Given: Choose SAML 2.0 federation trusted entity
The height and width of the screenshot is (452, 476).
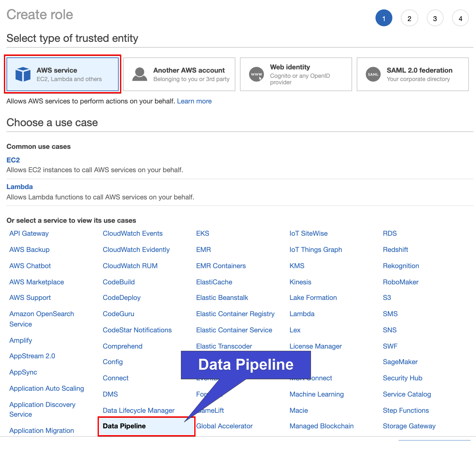Looking at the screenshot, I should click(x=413, y=74).
